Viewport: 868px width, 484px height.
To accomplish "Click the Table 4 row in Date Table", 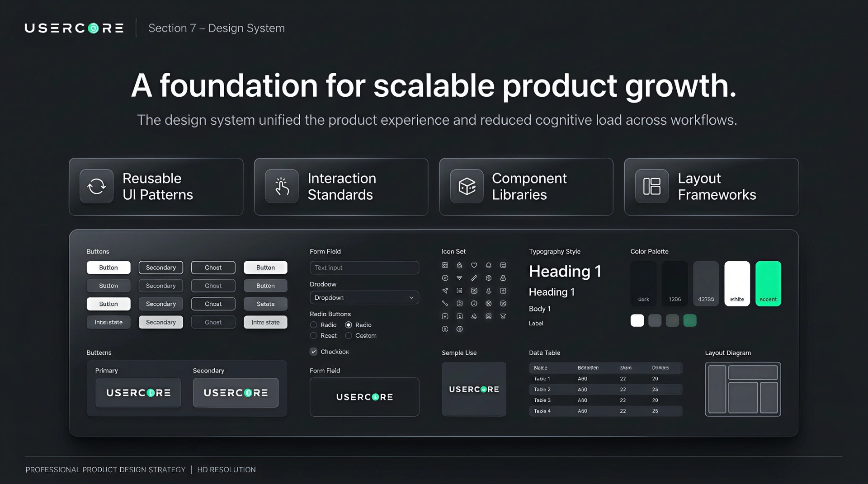I will (x=606, y=411).
